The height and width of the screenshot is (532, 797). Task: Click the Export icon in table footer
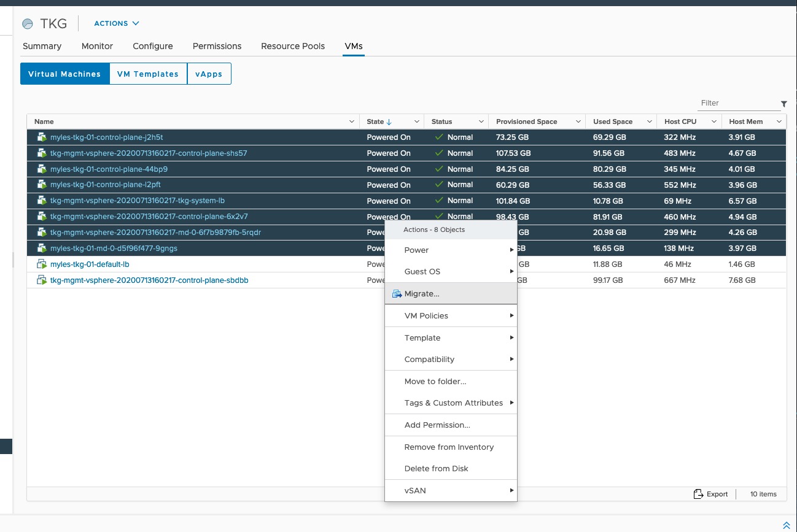[698, 494]
